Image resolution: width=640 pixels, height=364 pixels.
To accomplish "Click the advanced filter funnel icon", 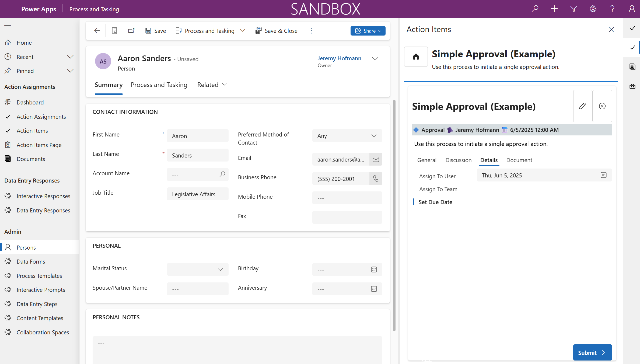I will pos(574,9).
